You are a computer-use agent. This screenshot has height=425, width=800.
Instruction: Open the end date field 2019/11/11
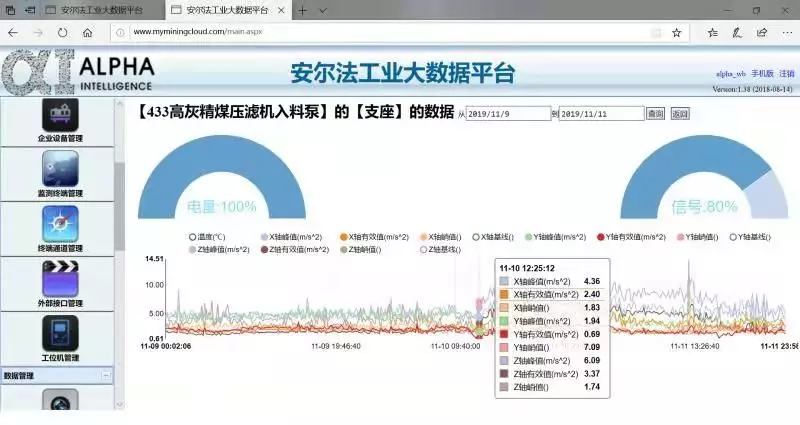[x=600, y=114]
